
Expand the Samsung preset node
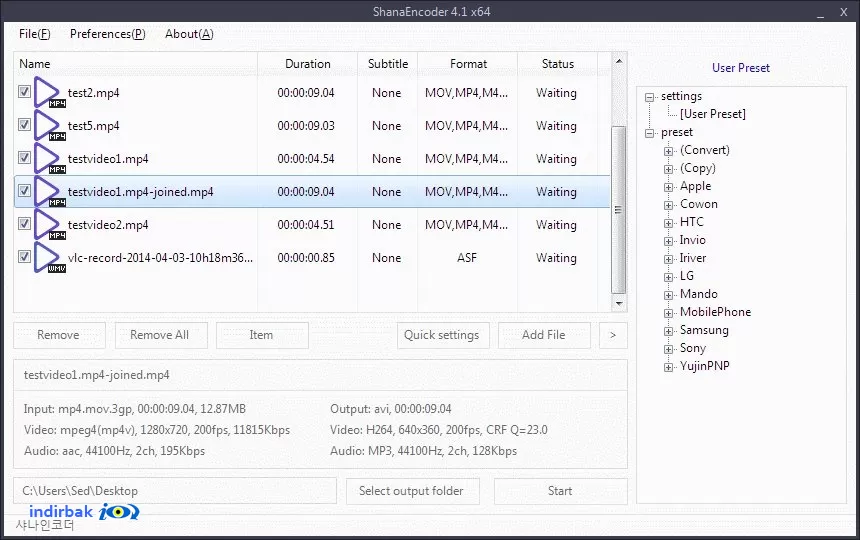668,331
